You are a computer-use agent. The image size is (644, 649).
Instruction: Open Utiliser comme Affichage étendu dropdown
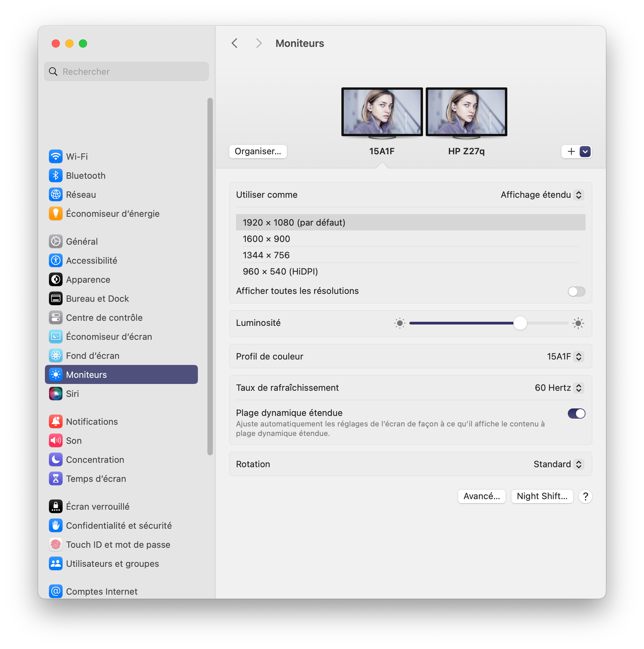pyautogui.click(x=542, y=195)
